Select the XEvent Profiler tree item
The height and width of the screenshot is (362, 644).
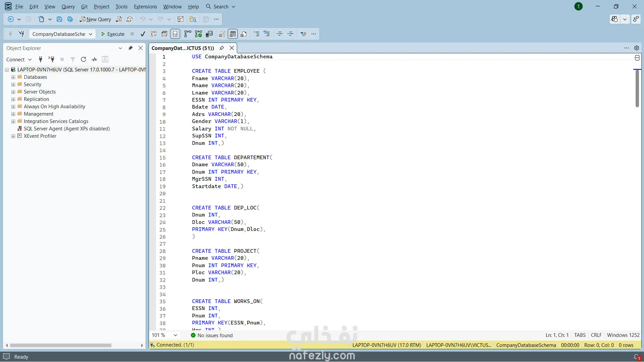click(40, 136)
